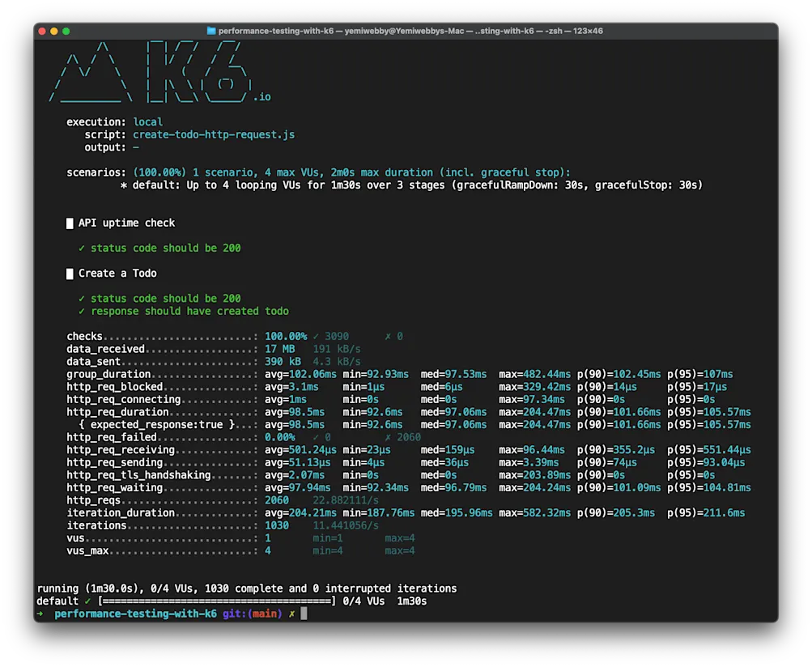Click the white square beside Create a Todo
Image resolution: width=812 pixels, height=667 pixels.
point(69,273)
